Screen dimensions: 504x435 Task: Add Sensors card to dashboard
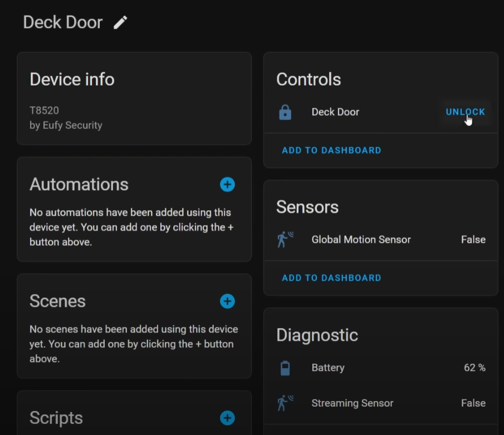click(x=331, y=278)
